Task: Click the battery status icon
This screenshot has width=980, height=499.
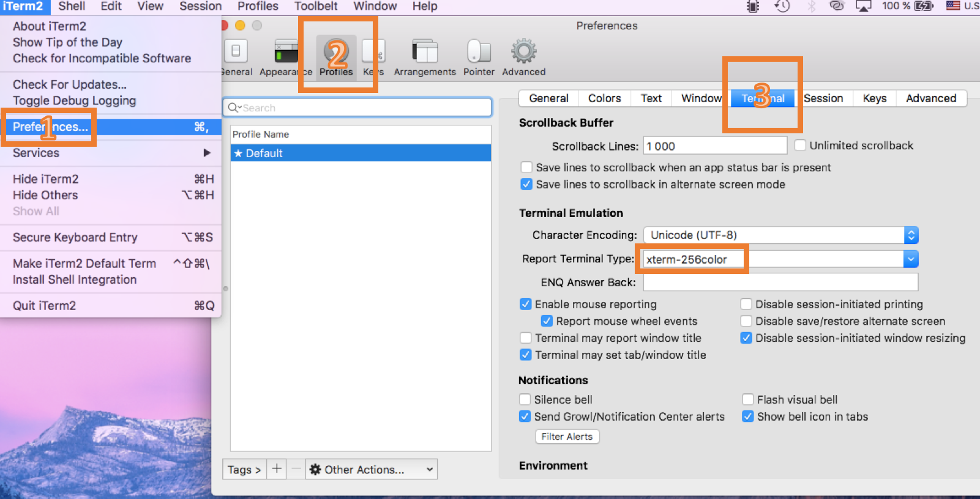Action: click(924, 6)
